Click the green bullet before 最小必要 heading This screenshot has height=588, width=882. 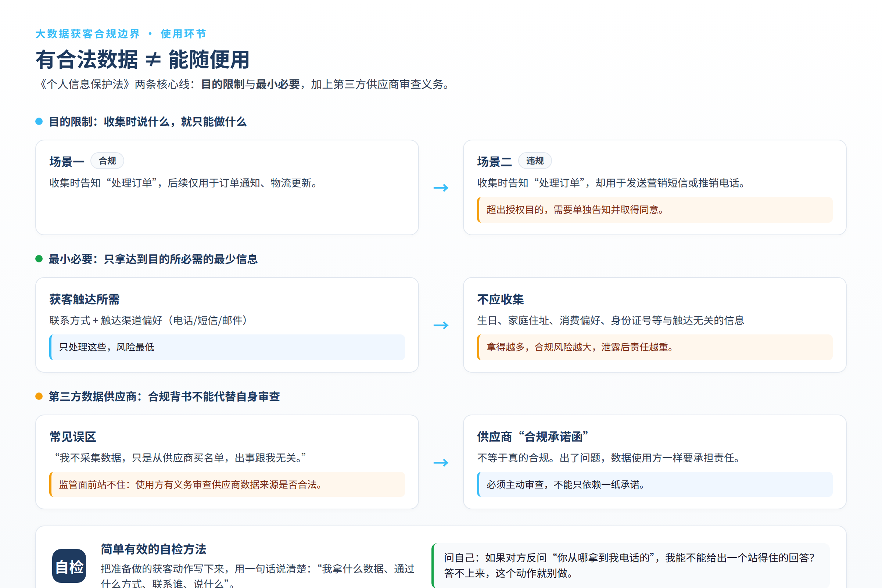pos(39,259)
